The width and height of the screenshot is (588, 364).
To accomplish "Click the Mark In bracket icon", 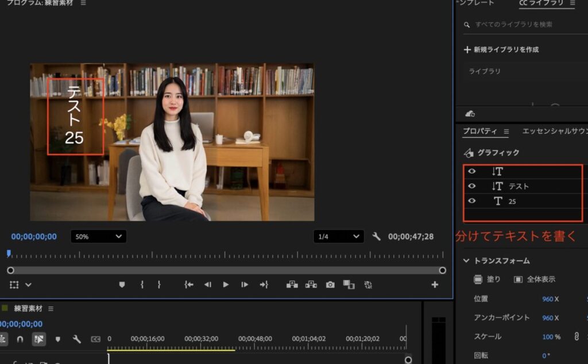I will click(142, 285).
